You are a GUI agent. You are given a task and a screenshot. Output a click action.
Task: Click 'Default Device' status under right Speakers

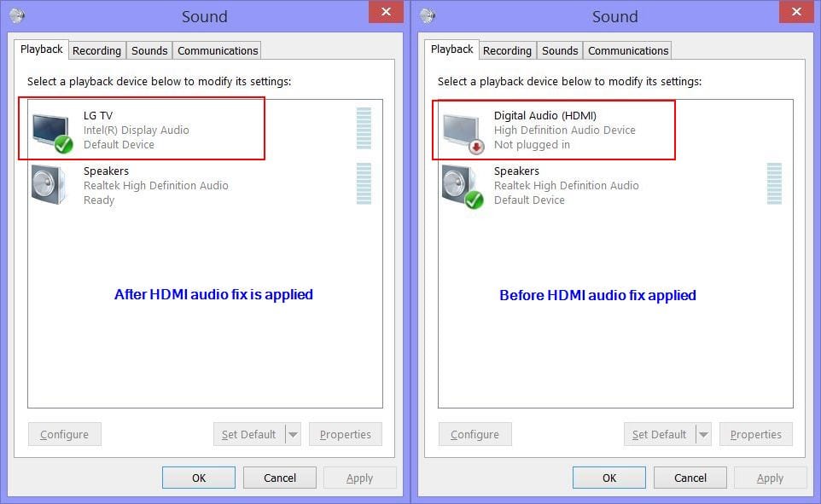(529, 200)
